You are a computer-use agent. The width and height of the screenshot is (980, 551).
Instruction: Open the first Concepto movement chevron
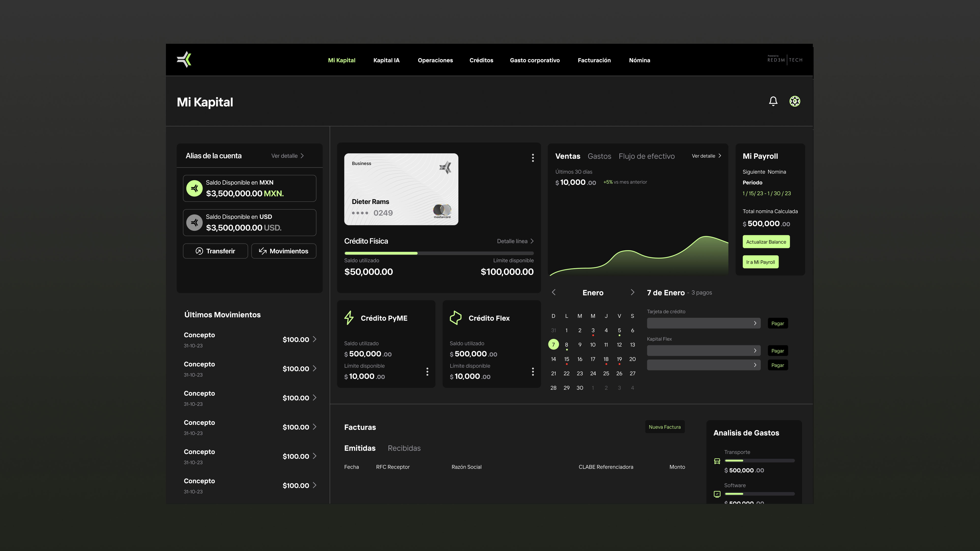[x=315, y=339]
